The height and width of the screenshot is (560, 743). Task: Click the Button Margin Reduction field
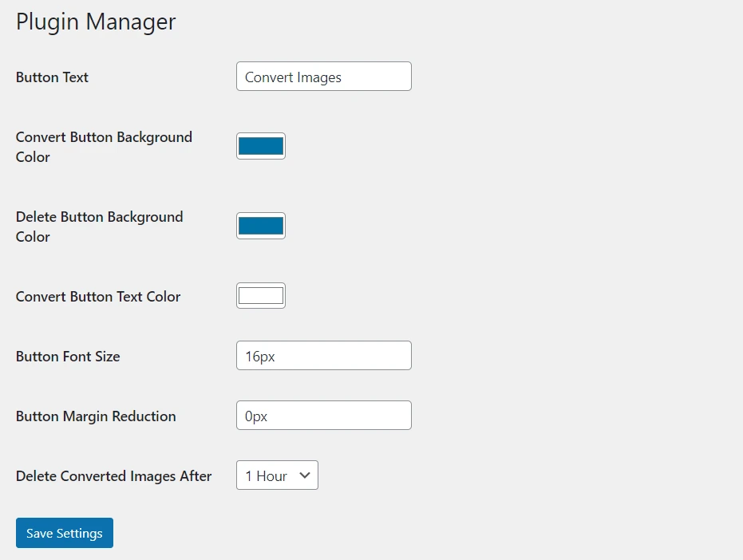click(323, 415)
